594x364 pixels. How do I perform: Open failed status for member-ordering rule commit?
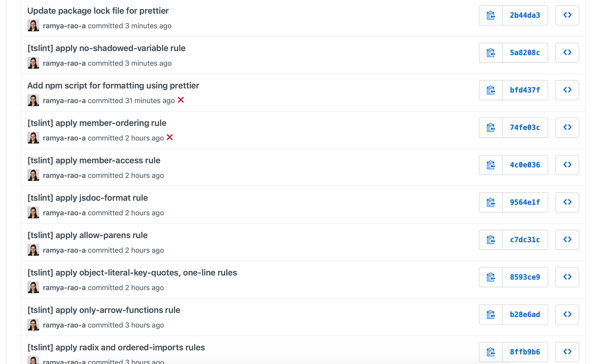tap(170, 137)
